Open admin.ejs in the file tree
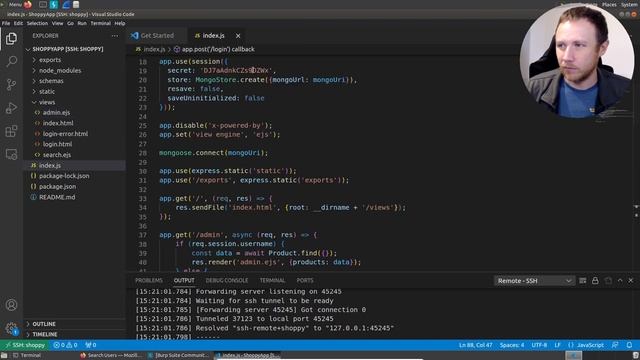This screenshot has width=640, height=360. pyautogui.click(x=56, y=113)
